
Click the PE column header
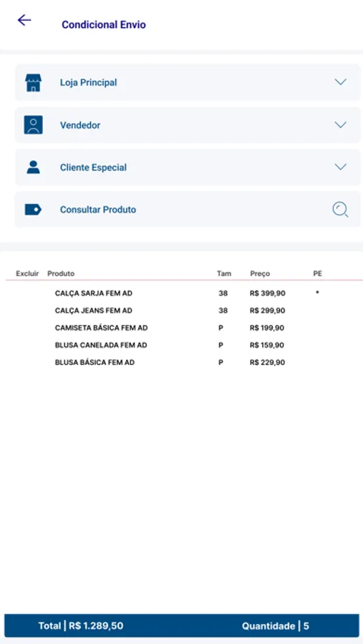[x=317, y=273]
